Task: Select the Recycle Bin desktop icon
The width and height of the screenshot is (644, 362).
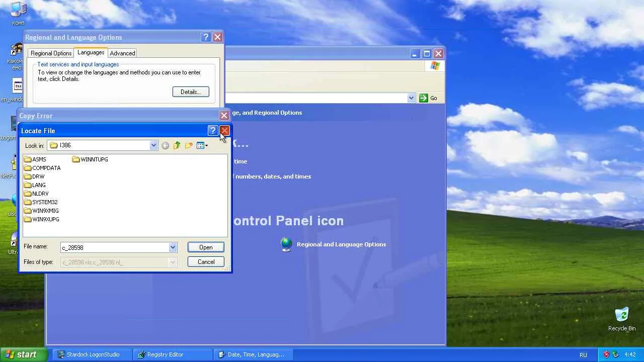Action: (x=622, y=319)
